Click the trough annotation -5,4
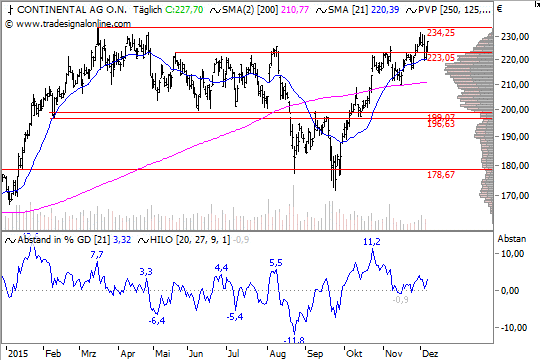Viewport: 540px width, 360px height. point(235,316)
